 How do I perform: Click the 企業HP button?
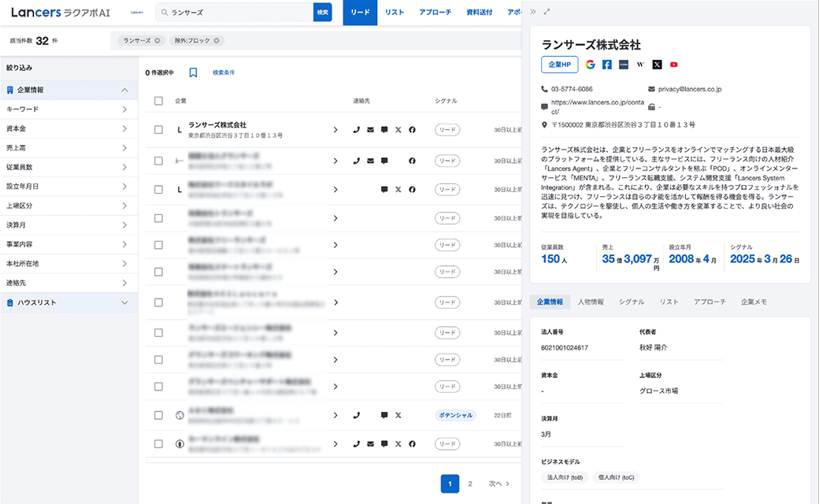[559, 65]
